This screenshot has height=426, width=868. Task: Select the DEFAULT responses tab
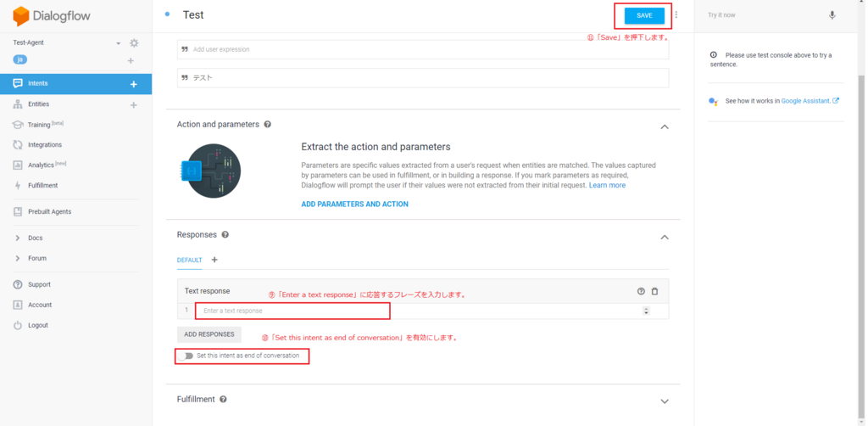click(x=189, y=261)
